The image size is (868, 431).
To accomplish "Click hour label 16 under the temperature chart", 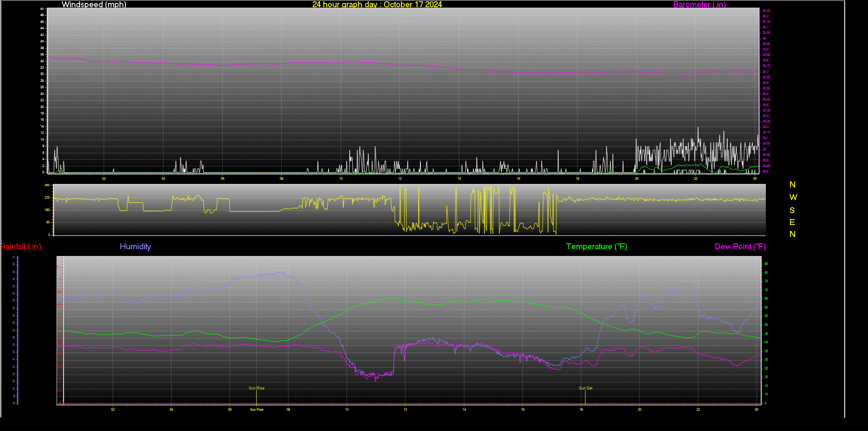I will (x=523, y=409).
